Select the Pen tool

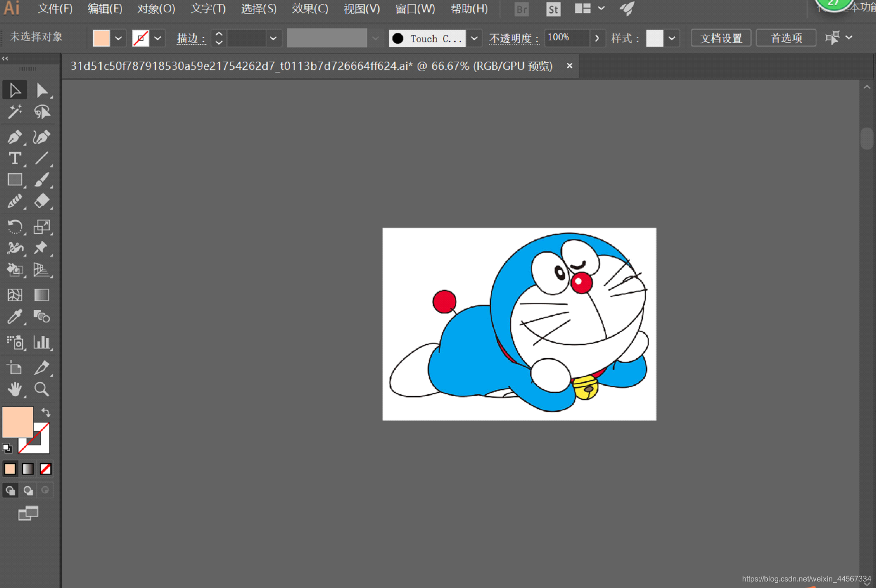click(15, 137)
